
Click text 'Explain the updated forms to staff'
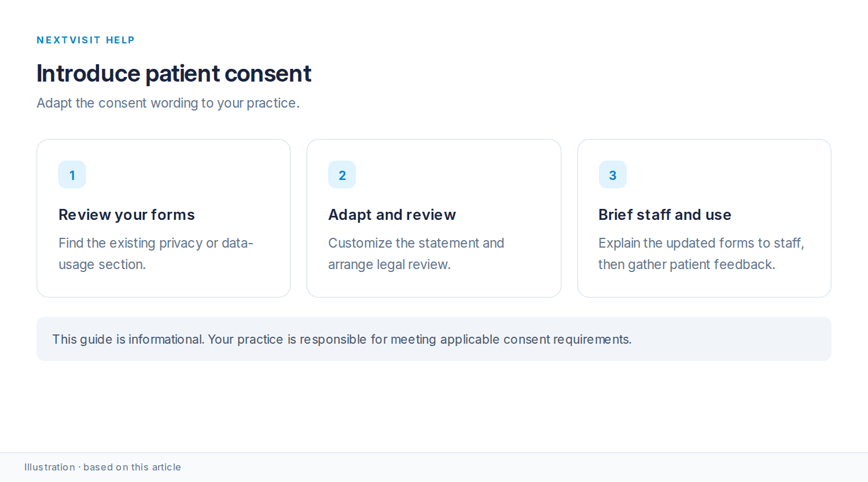[x=700, y=243]
